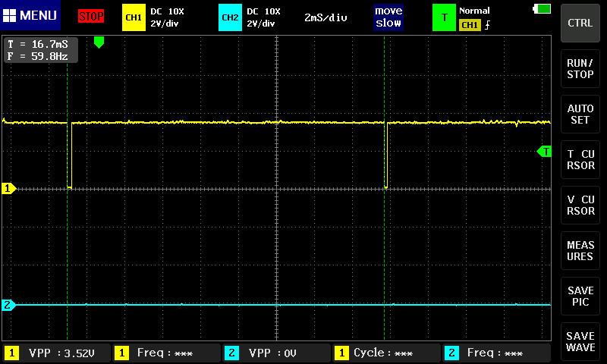Select the green horizontal trigger position marker

[99, 42]
